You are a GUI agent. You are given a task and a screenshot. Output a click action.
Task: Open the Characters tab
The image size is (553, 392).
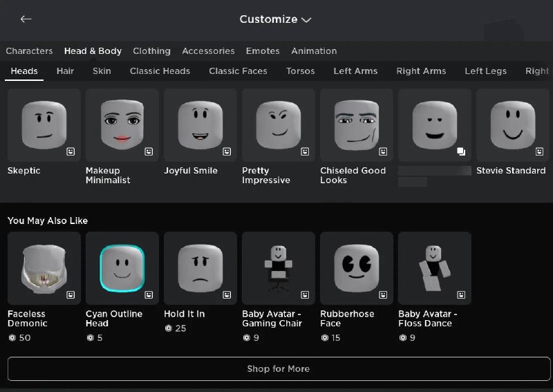pyautogui.click(x=29, y=51)
